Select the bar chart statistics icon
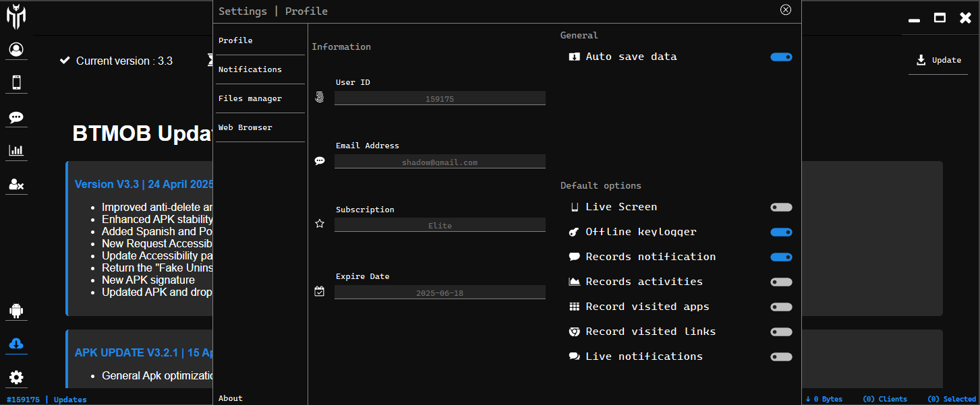Image resolution: width=980 pixels, height=405 pixels. click(16, 150)
